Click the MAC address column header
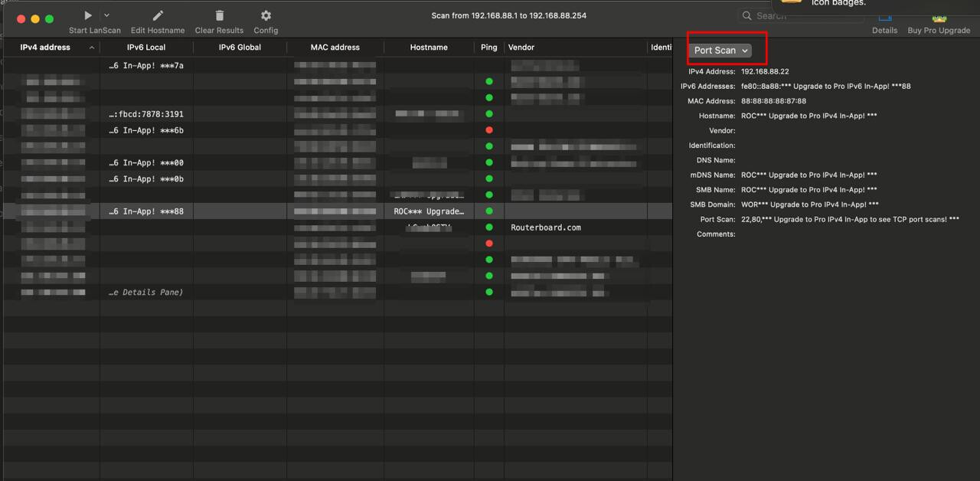The width and height of the screenshot is (980, 481). [x=335, y=47]
